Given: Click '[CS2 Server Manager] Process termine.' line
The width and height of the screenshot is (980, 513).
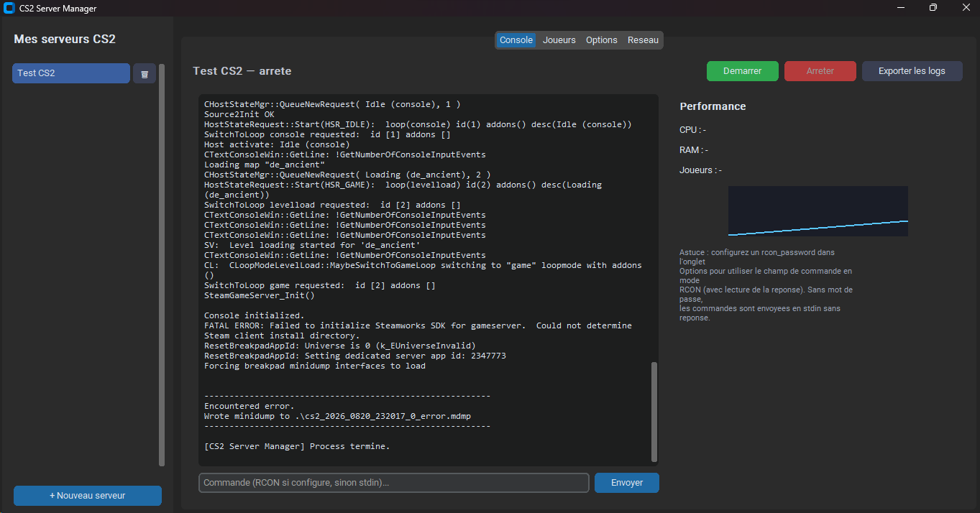Looking at the screenshot, I should click(x=297, y=446).
